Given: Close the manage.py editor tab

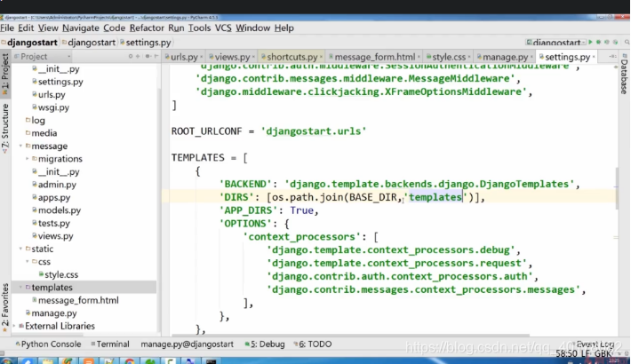Looking at the screenshot, I should click(531, 57).
